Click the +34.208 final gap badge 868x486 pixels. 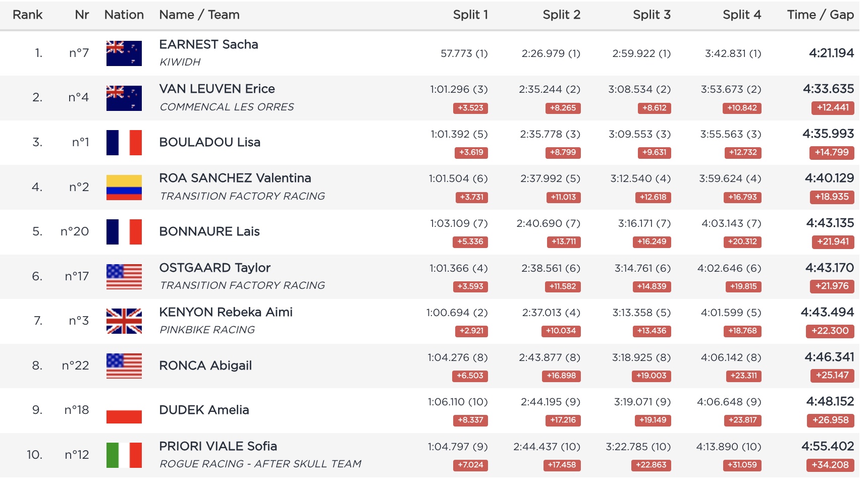[x=830, y=465]
